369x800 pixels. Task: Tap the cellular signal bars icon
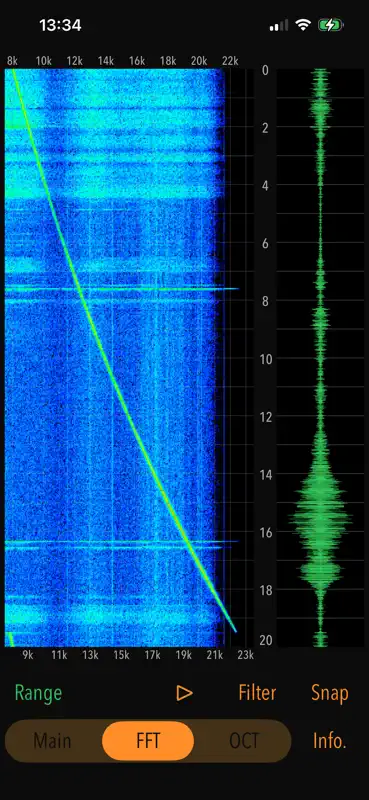pyautogui.click(x=279, y=25)
